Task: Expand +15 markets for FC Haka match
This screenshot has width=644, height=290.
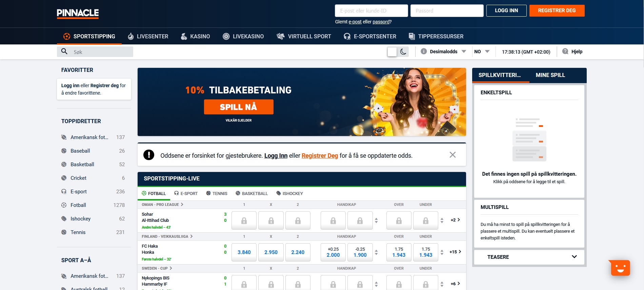Action: click(455, 252)
